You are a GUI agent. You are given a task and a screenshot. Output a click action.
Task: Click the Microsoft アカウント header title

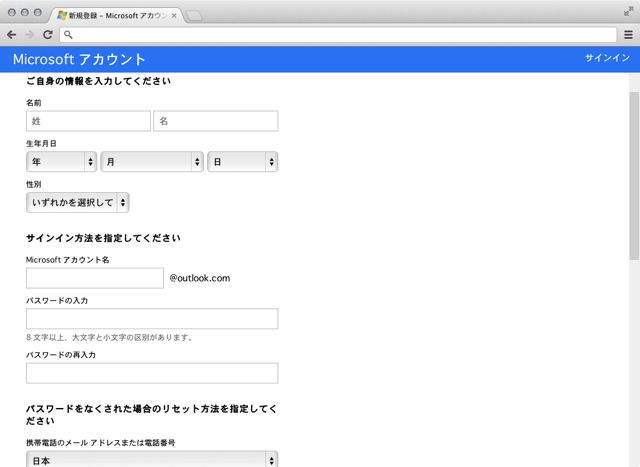[79, 59]
